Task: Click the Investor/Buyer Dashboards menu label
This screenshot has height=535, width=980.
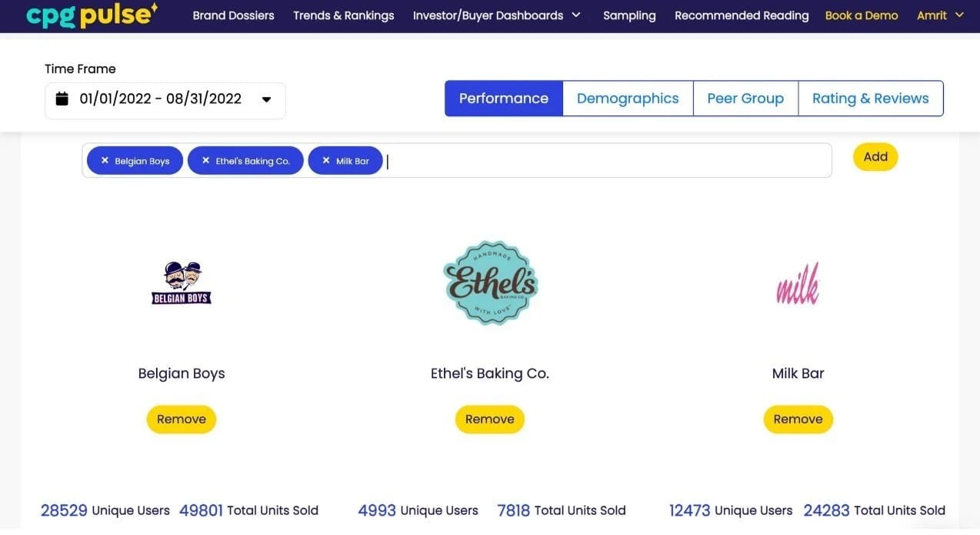Action: (488, 15)
